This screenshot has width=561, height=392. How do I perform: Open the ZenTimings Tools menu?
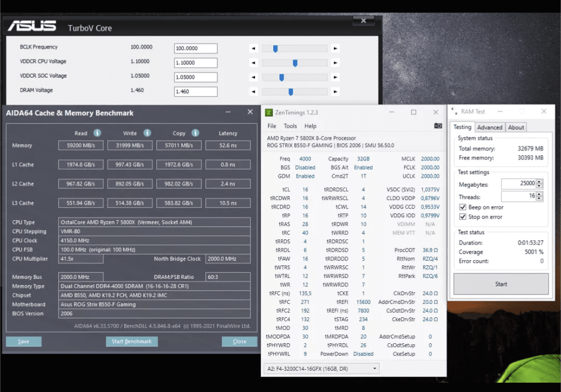290,126
